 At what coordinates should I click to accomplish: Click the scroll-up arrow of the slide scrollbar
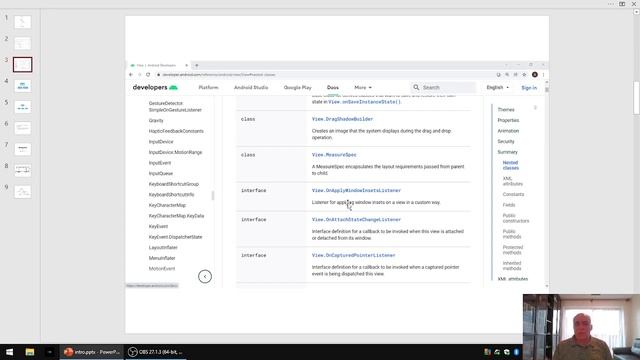coord(636,12)
